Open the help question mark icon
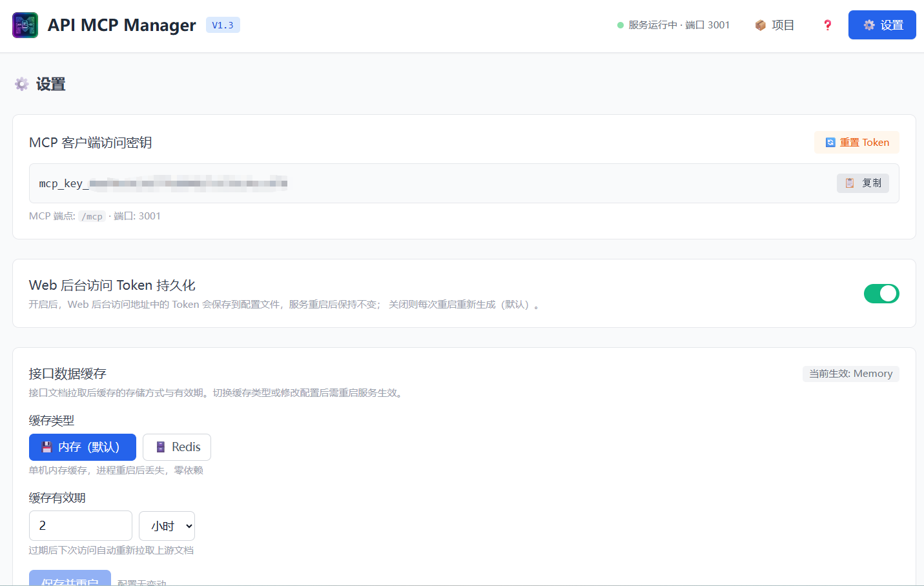 827,25
